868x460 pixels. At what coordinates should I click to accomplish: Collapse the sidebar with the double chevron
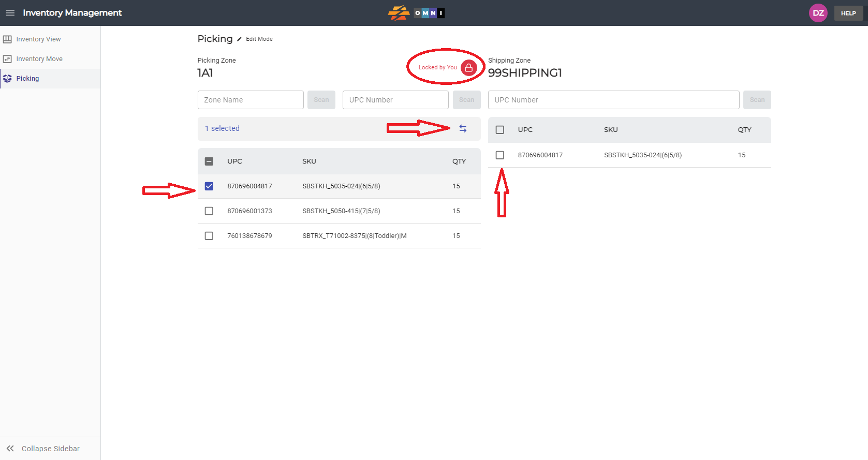10,449
